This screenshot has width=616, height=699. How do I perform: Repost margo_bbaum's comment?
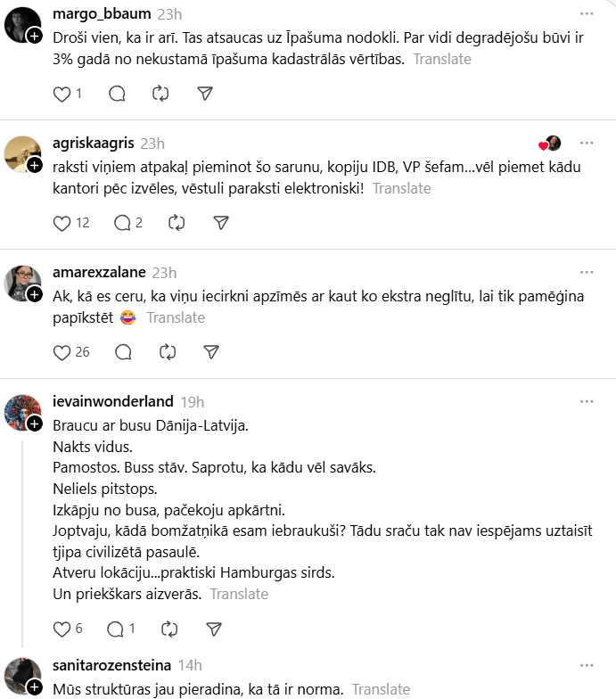161,94
